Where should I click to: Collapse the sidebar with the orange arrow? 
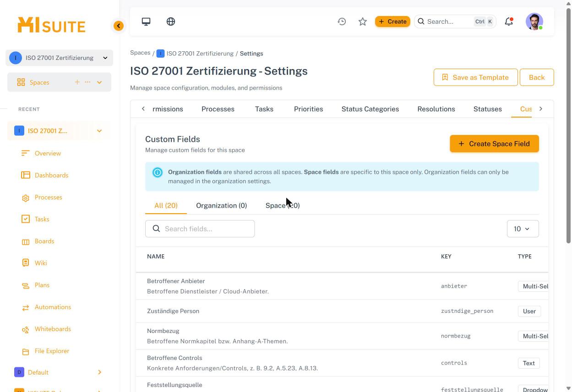tap(119, 26)
